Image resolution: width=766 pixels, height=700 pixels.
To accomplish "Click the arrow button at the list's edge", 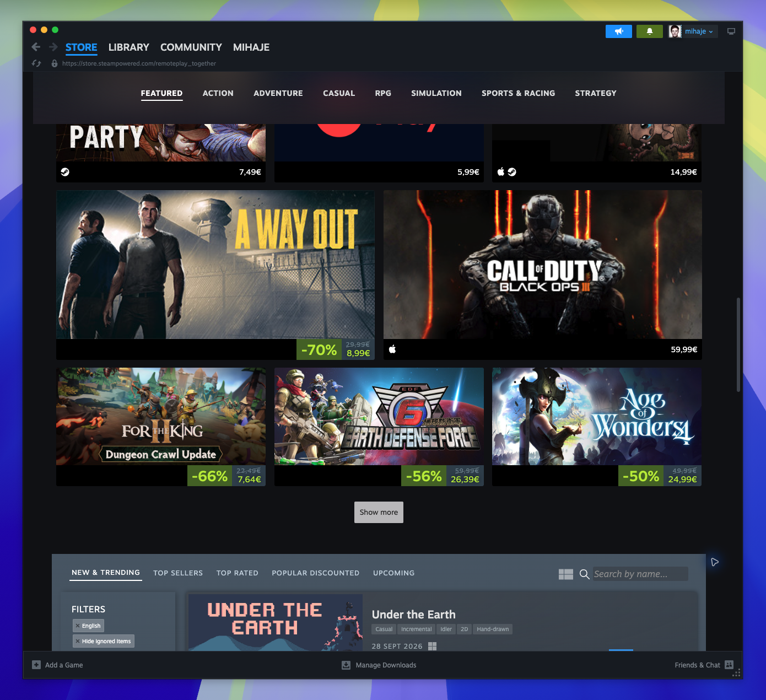I will click(715, 562).
